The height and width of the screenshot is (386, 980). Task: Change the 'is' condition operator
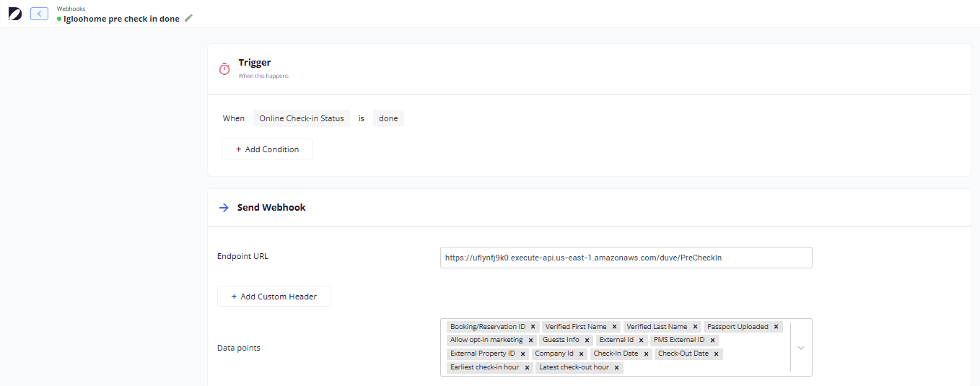[x=362, y=118]
